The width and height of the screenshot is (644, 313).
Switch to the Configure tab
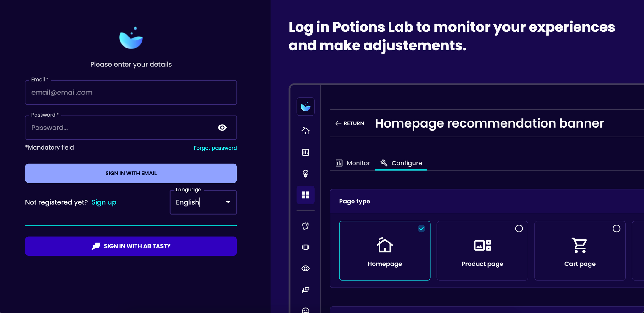(401, 163)
